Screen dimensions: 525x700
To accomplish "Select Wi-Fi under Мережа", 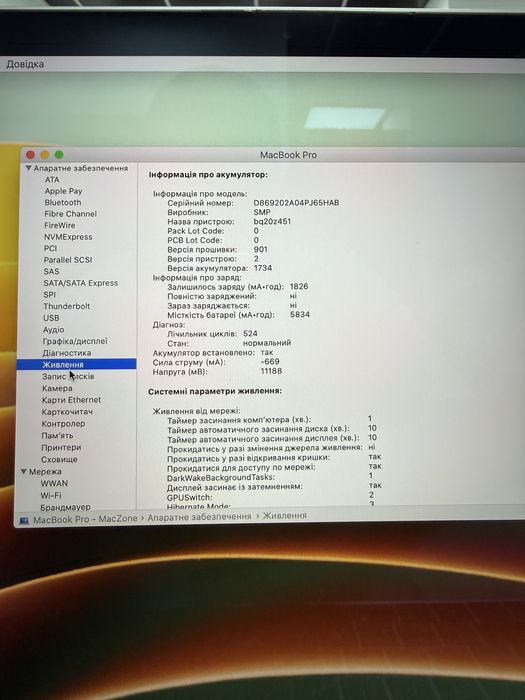I will pyautogui.click(x=51, y=496).
